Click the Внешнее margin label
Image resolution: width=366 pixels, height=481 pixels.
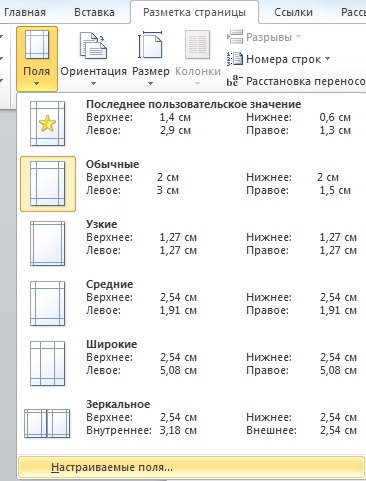point(271,430)
